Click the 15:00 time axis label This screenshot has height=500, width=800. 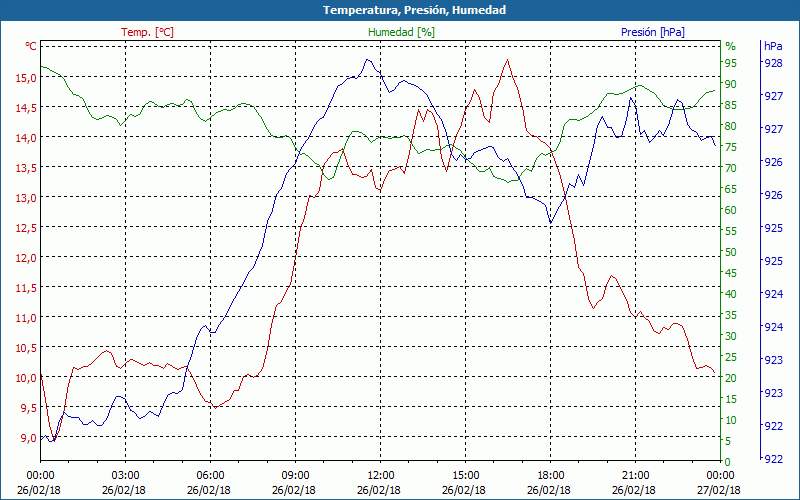[x=465, y=476]
